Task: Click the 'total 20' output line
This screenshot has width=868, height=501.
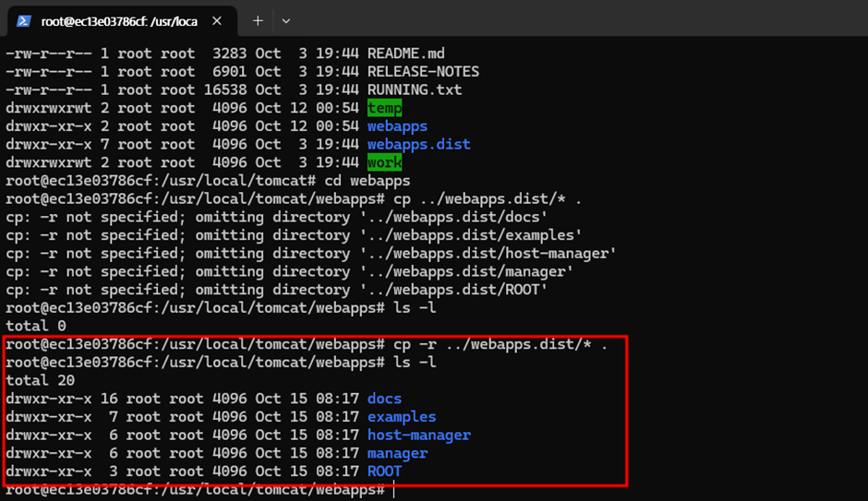Action: click(40, 380)
